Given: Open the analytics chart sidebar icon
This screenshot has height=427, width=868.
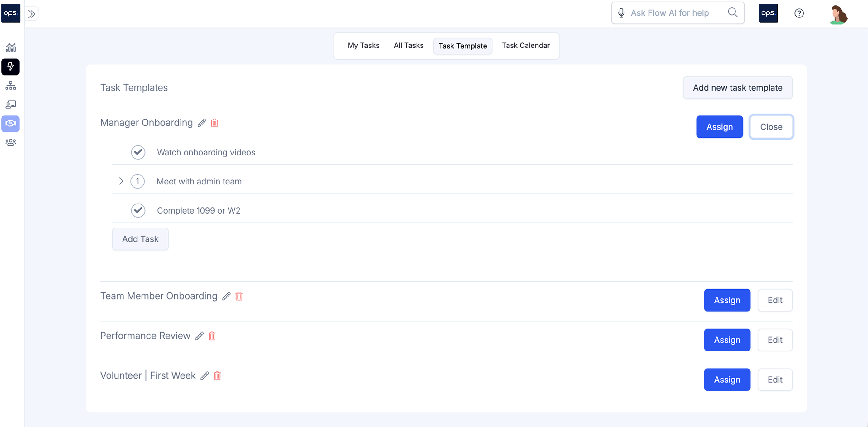Looking at the screenshot, I should tap(11, 47).
